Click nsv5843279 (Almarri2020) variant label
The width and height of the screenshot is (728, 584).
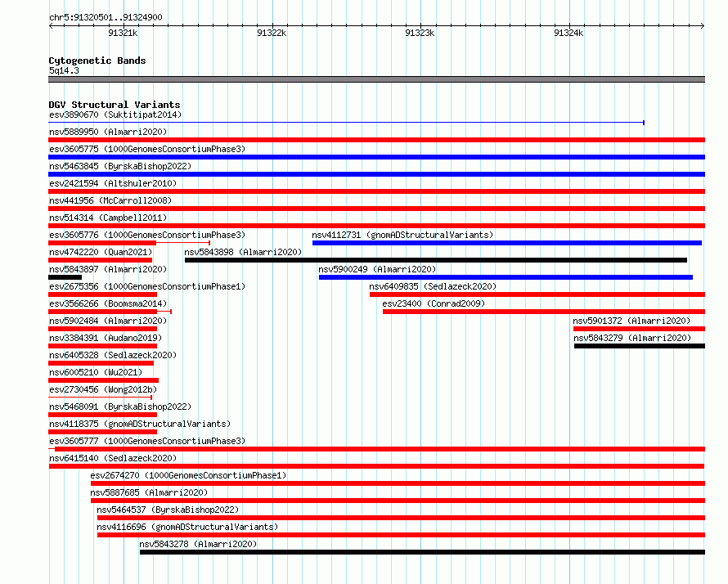tap(632, 338)
